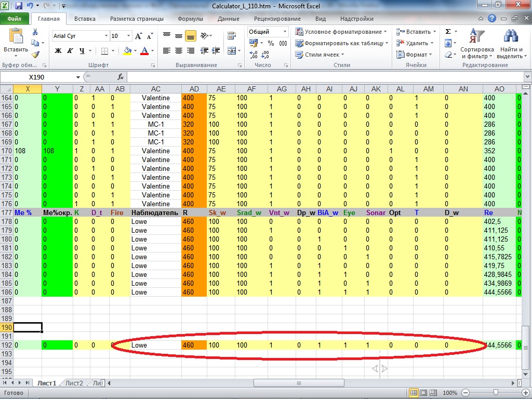Viewport: 532px width, 399px height.
Task: Open Insert Function fx dialog
Action: (x=121, y=77)
